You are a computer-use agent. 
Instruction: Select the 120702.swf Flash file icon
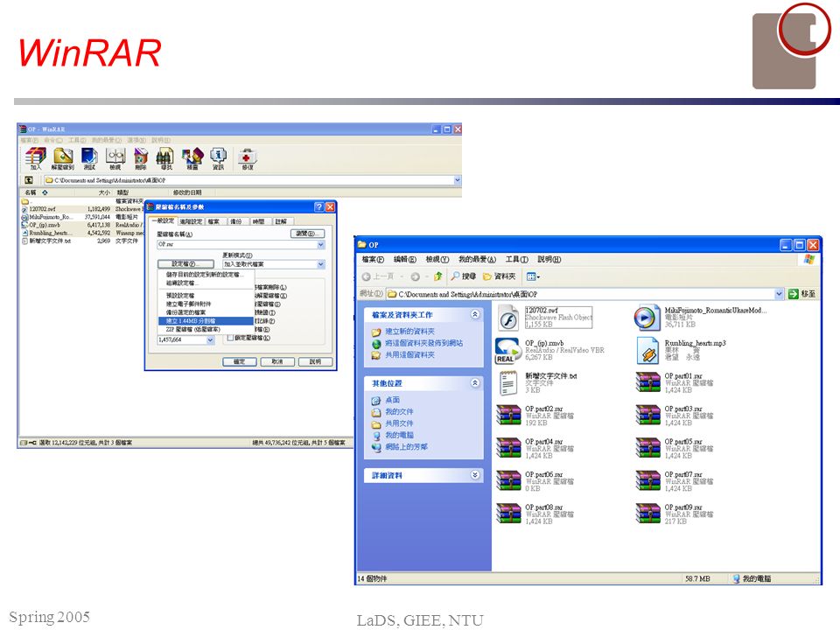click(508, 318)
